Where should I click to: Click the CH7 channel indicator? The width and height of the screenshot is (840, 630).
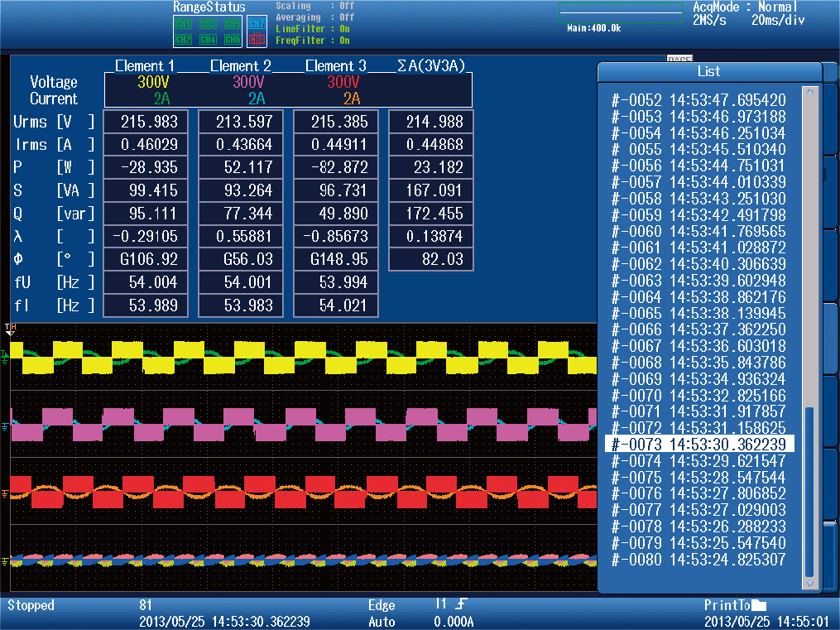255,23
